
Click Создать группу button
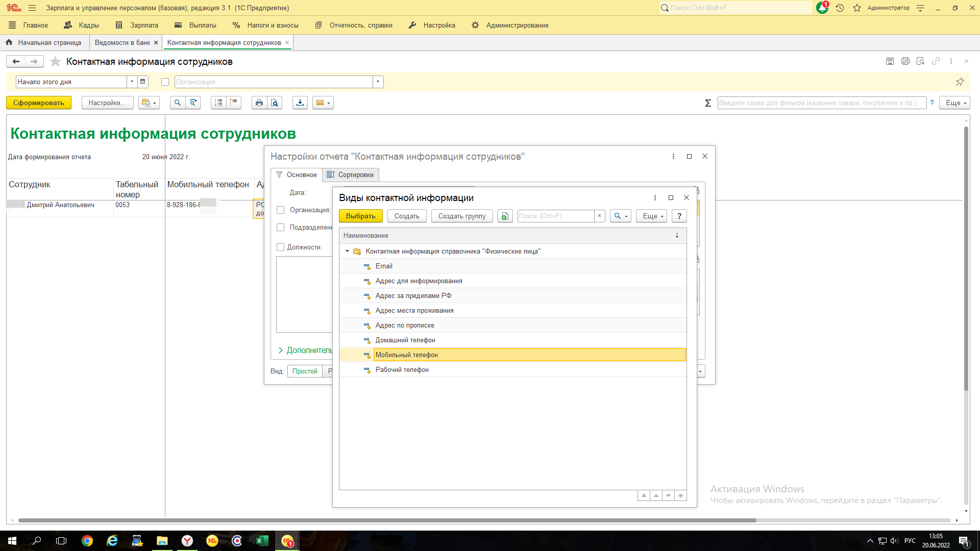pos(462,216)
